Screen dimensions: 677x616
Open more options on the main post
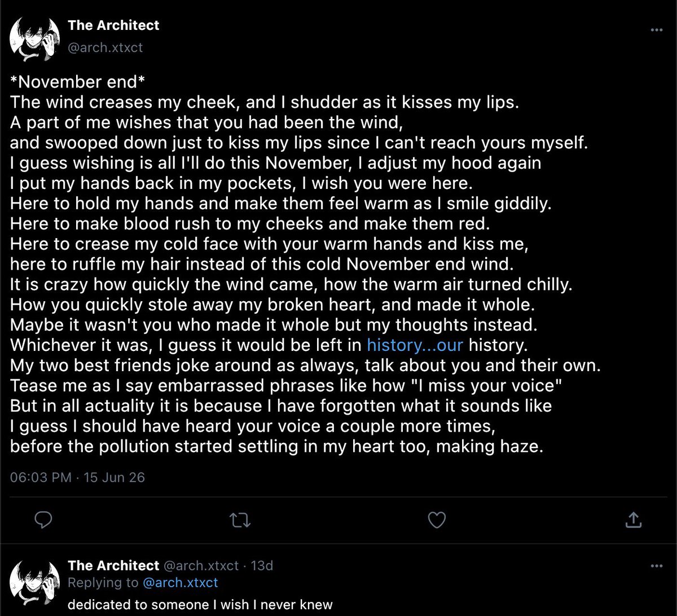click(656, 30)
